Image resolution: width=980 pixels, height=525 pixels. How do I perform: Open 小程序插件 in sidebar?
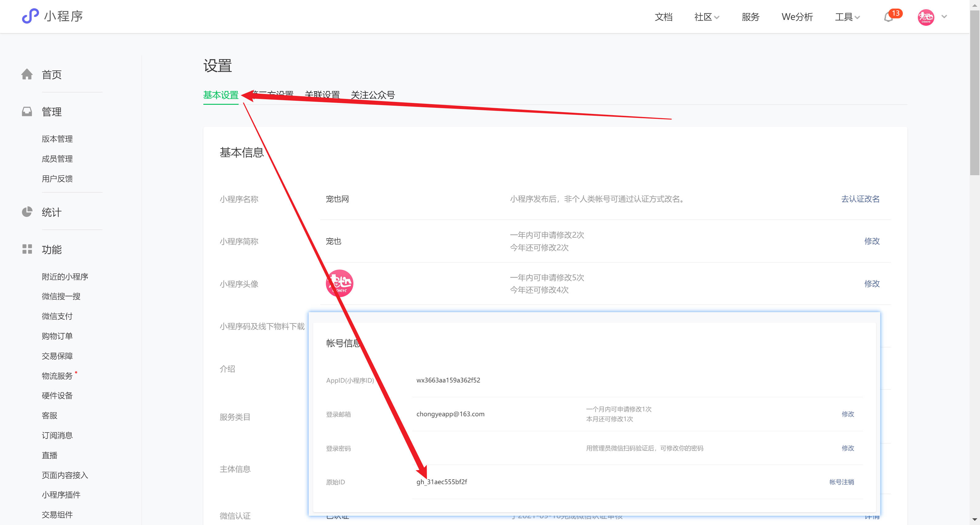[61, 495]
